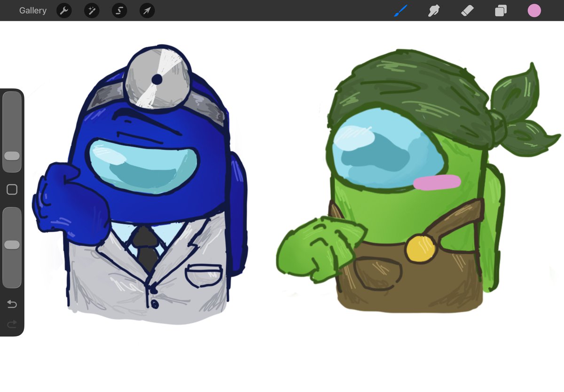Screen dimensions: 564x392
Task: Select the Eraser tool
Action: click(467, 10)
